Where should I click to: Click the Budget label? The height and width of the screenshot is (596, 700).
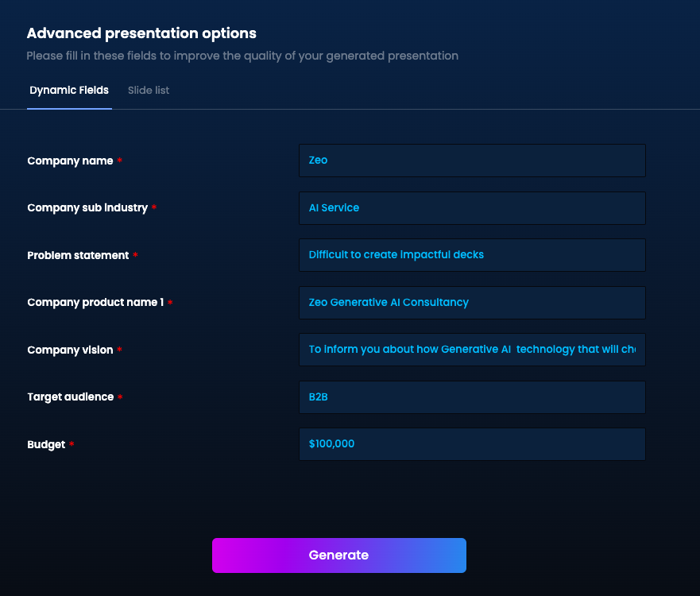pyautogui.click(x=46, y=445)
